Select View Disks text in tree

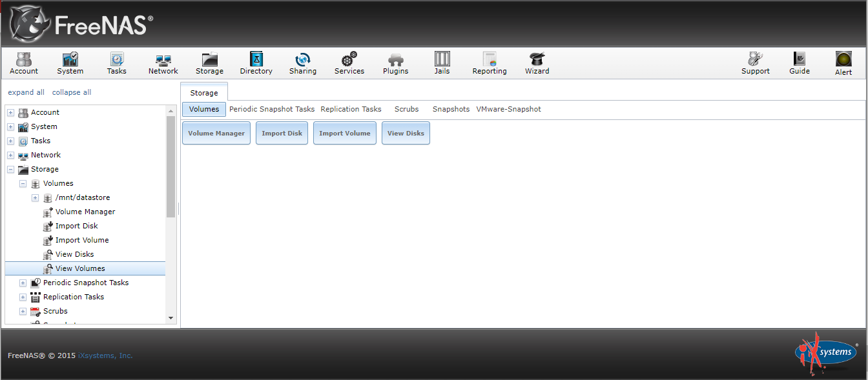74,254
